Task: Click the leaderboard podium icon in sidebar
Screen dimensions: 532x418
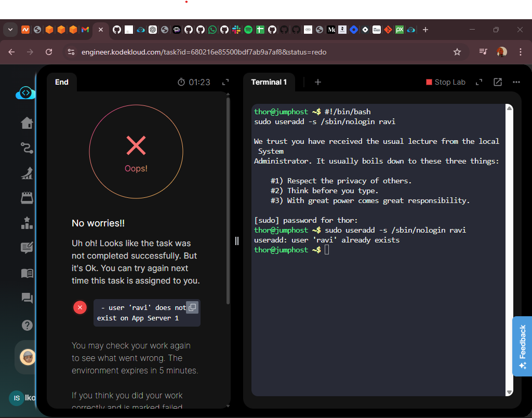Action: tap(26, 223)
